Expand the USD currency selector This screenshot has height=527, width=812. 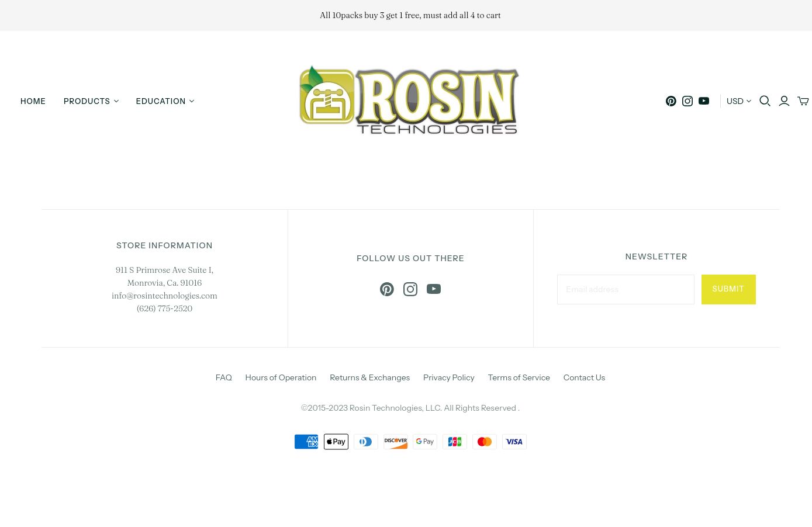(738, 101)
